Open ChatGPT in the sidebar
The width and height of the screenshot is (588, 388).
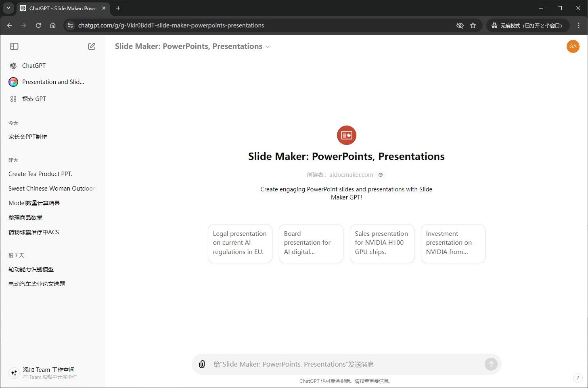point(34,66)
